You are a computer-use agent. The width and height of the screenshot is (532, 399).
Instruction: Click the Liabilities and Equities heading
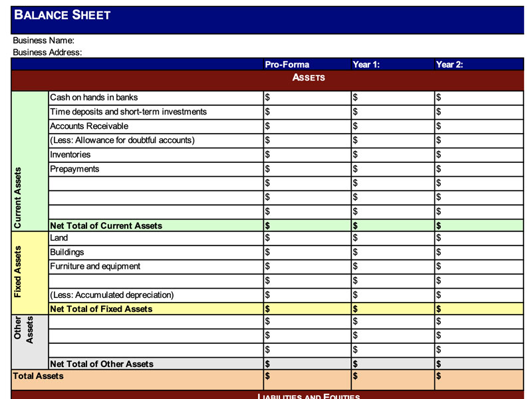click(x=309, y=396)
